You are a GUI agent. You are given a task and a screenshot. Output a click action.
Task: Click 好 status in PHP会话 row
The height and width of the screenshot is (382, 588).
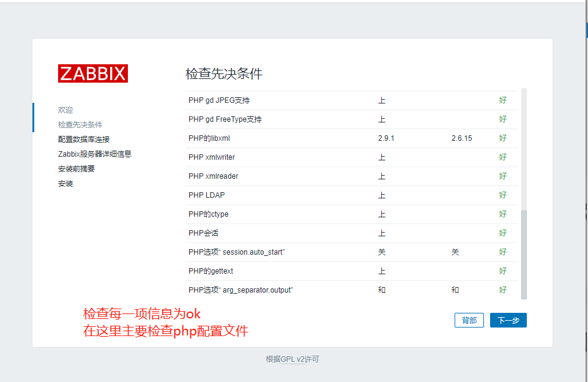click(x=503, y=233)
